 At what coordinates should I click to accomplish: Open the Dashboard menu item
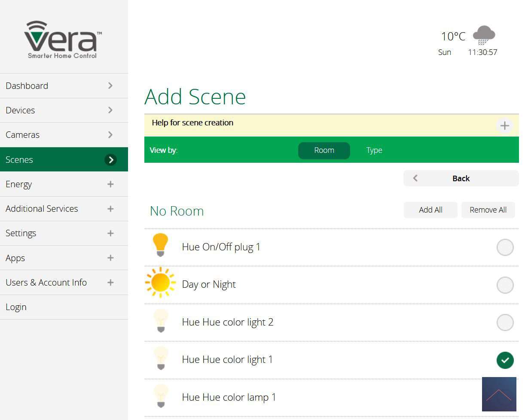click(x=64, y=86)
